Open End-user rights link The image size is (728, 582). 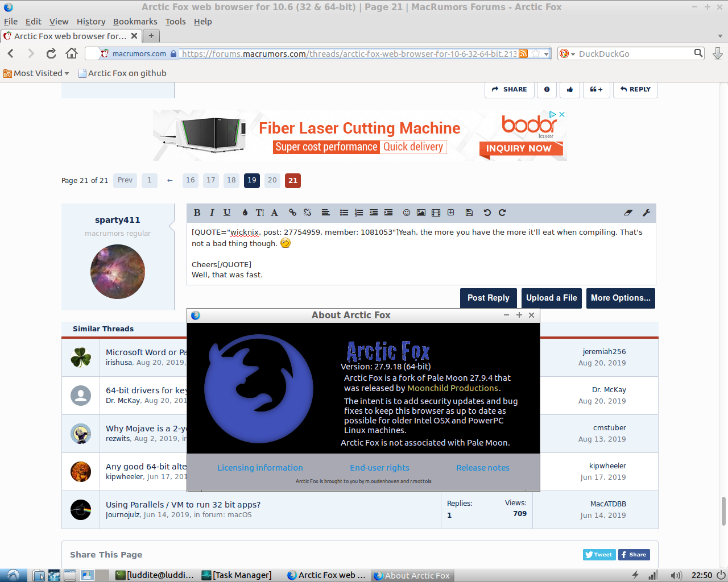(379, 468)
